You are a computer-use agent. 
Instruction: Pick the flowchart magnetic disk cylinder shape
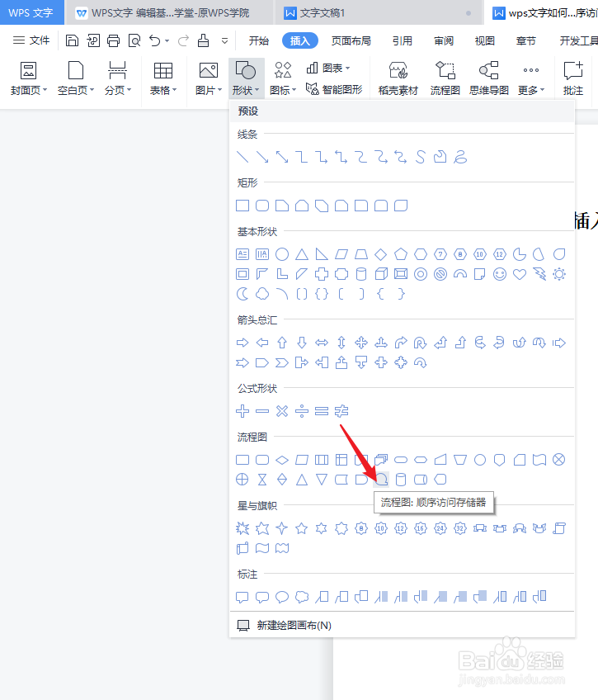pos(401,480)
